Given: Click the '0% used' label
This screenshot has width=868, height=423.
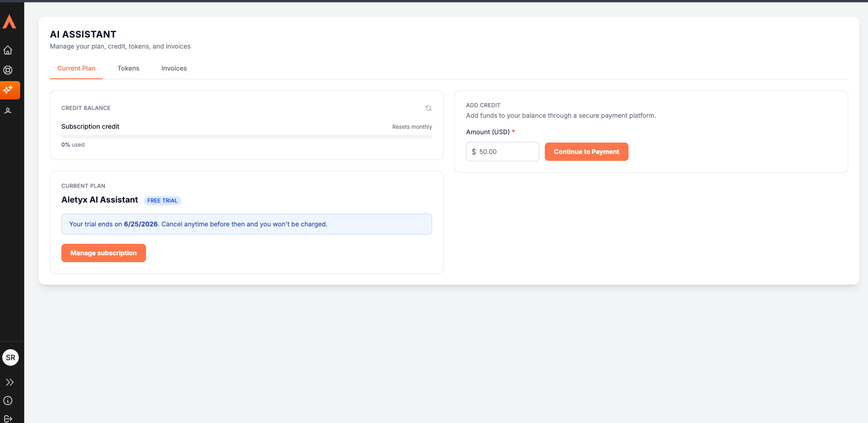Looking at the screenshot, I should (73, 145).
